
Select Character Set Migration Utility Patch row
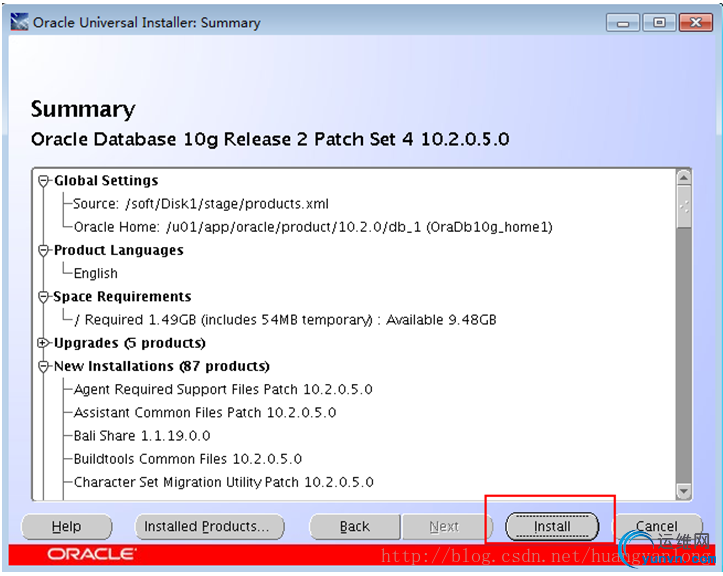coord(224,482)
